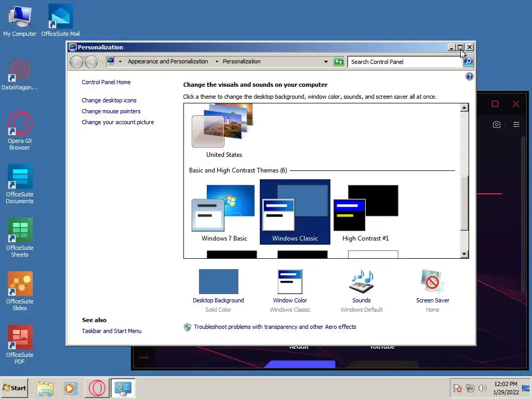Viewport: 532px width, 399px height.
Task: Open volume speaker icon in tray
Action: coord(482,388)
